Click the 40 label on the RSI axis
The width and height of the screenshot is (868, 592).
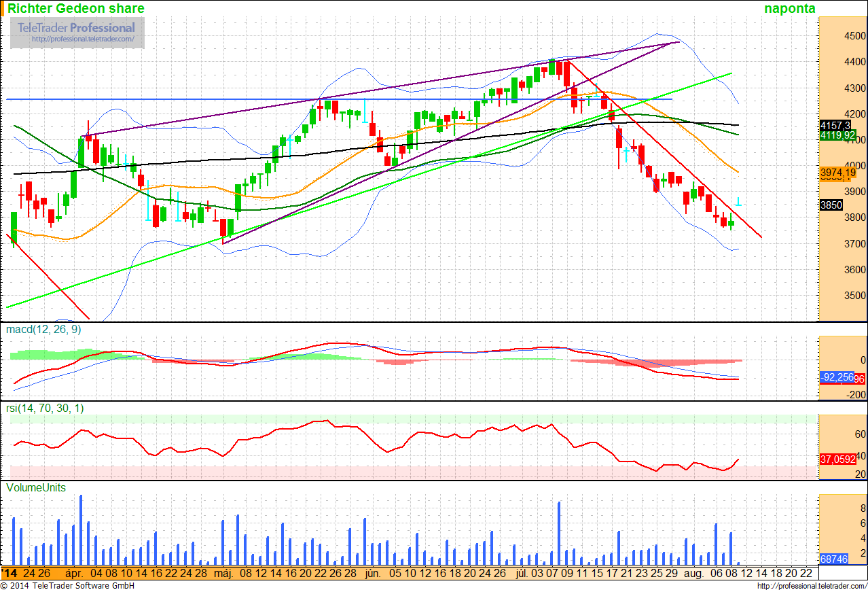click(860, 455)
